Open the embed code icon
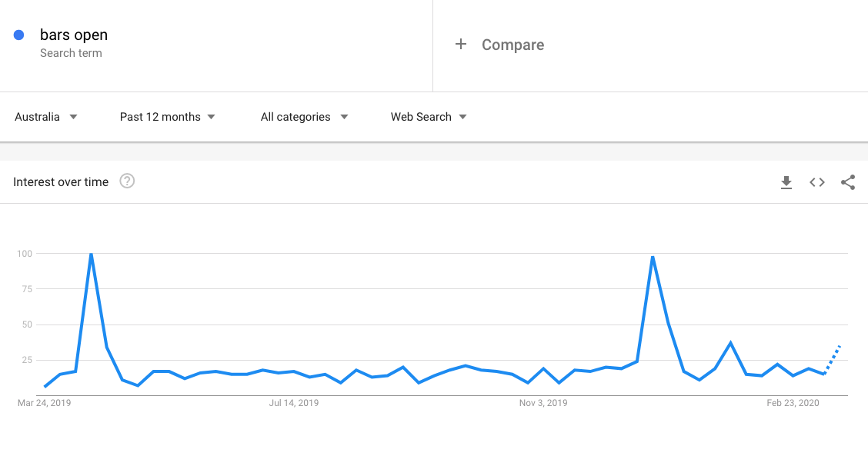The width and height of the screenshot is (868, 456). (x=817, y=182)
